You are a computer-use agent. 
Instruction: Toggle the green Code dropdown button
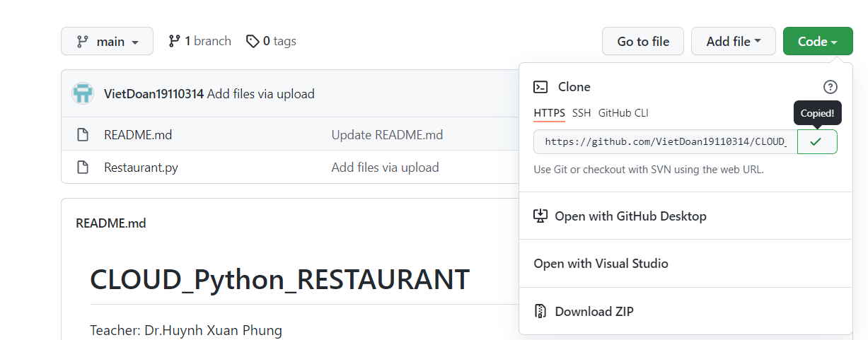coord(818,42)
